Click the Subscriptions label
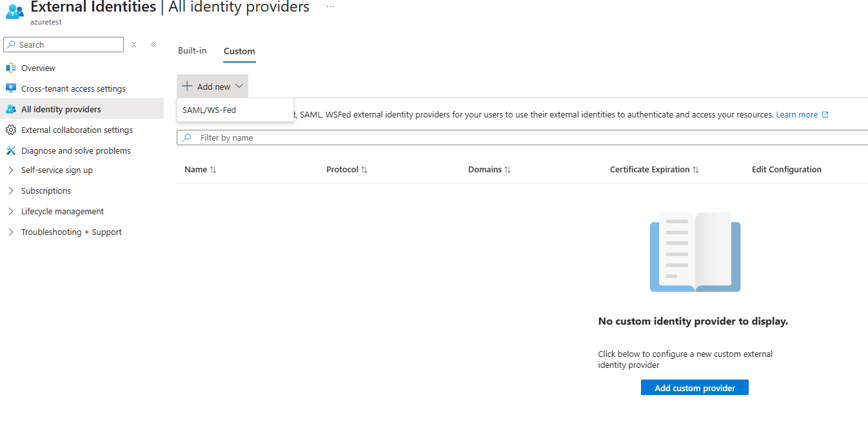868x426 pixels. coord(46,191)
